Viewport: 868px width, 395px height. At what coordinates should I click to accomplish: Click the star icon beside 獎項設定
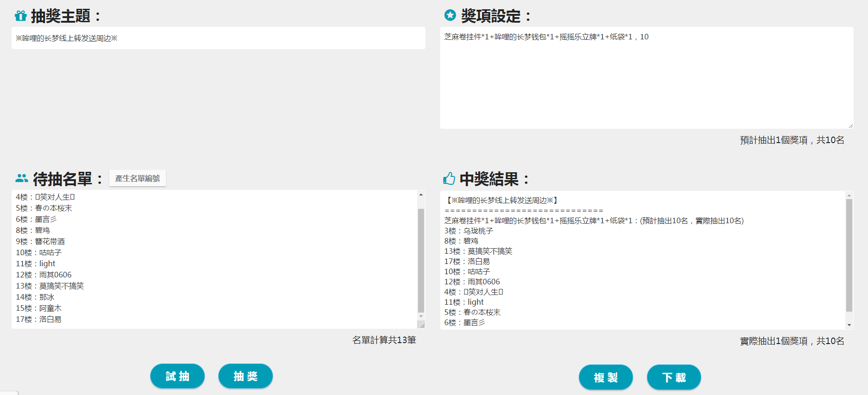(450, 15)
